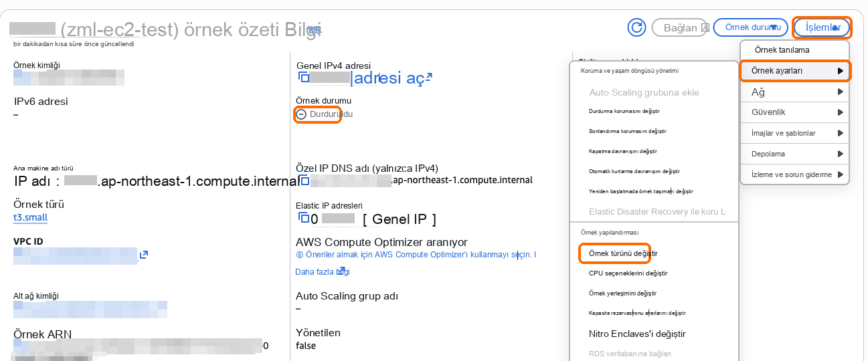Open the Örnek durumu dropdown

pyautogui.click(x=750, y=27)
